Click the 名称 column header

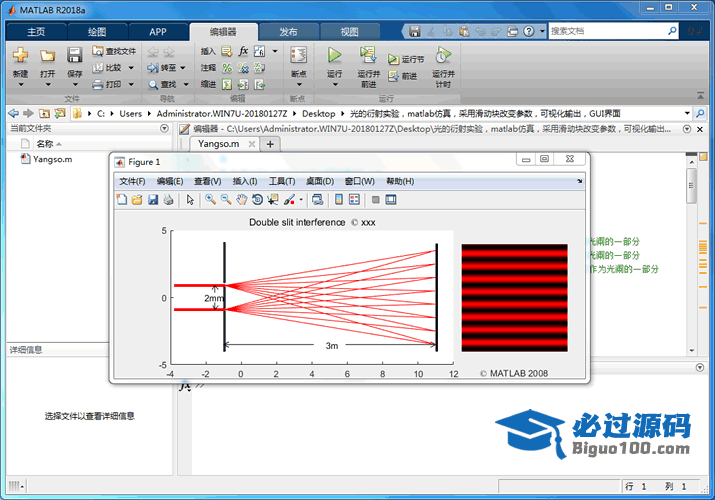tap(45, 144)
